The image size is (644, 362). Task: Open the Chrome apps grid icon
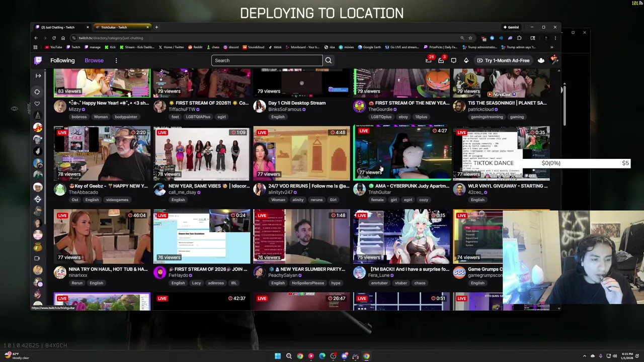(x=35, y=47)
